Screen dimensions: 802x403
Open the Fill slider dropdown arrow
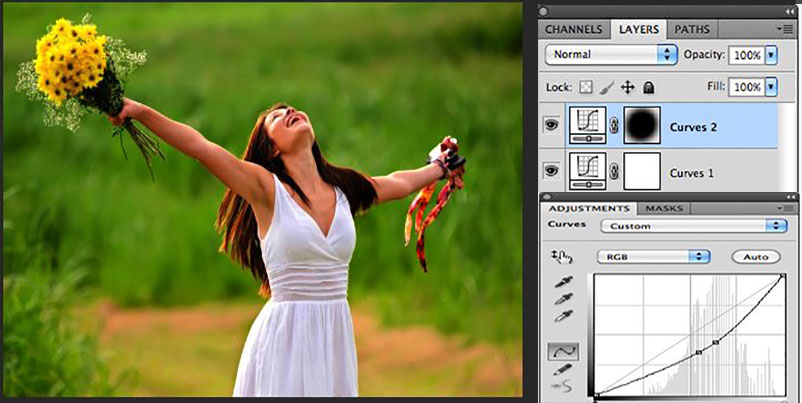click(x=771, y=87)
